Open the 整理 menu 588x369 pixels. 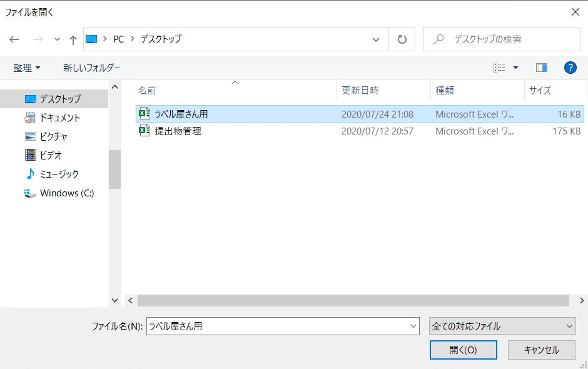pyautogui.click(x=27, y=68)
